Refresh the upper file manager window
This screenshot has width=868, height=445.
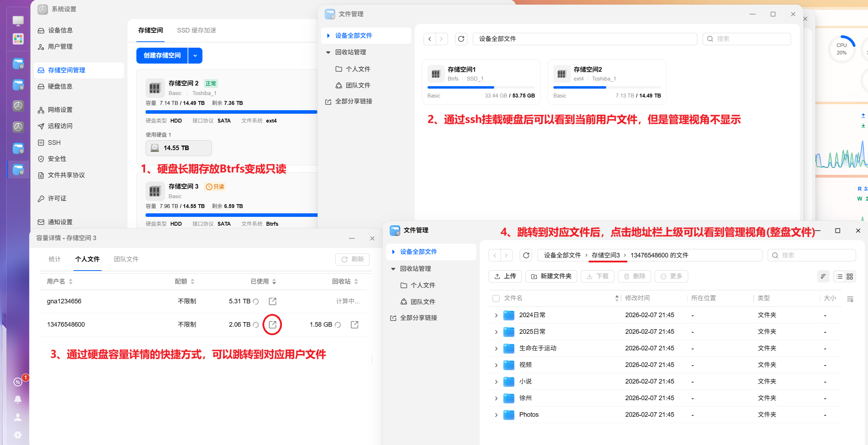(x=461, y=39)
